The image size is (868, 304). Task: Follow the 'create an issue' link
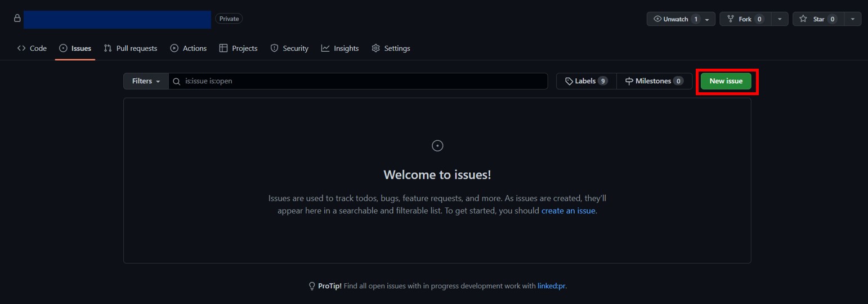click(568, 211)
